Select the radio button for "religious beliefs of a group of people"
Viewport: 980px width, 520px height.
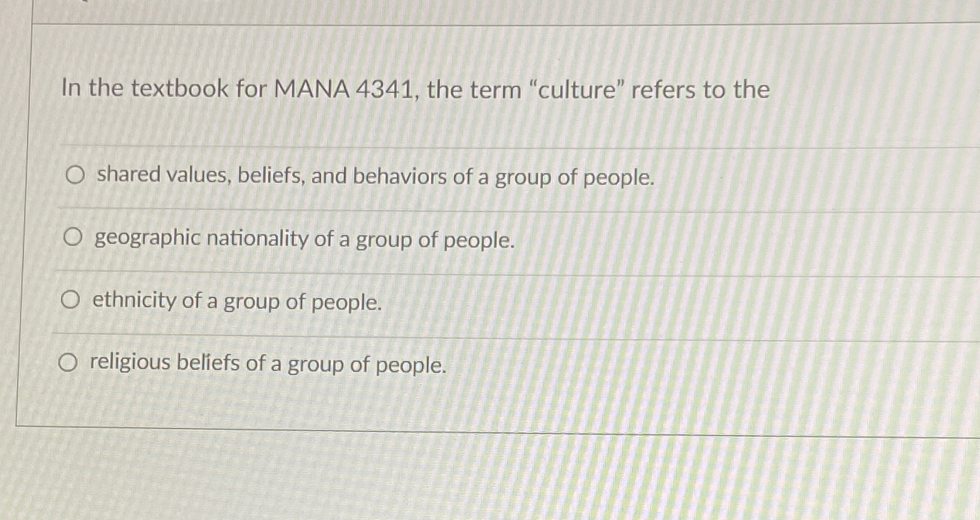coord(67,362)
